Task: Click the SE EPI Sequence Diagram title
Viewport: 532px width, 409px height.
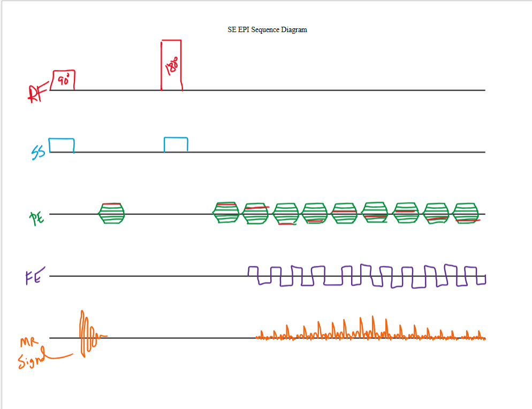Action: tap(267, 30)
